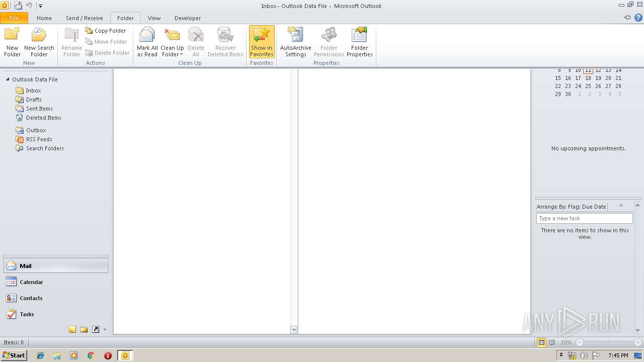Open the Developer tab
This screenshot has width=644, height=362.
coord(188,18)
